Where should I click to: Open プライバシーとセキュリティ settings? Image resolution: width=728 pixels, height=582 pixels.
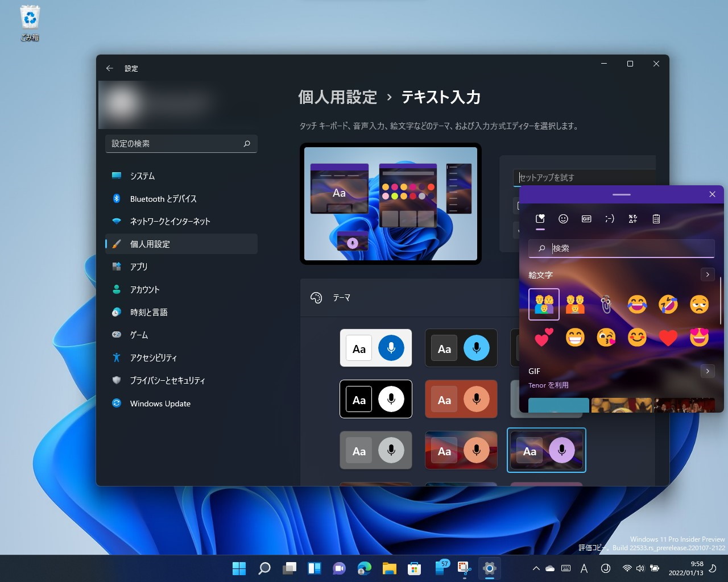tap(181, 380)
